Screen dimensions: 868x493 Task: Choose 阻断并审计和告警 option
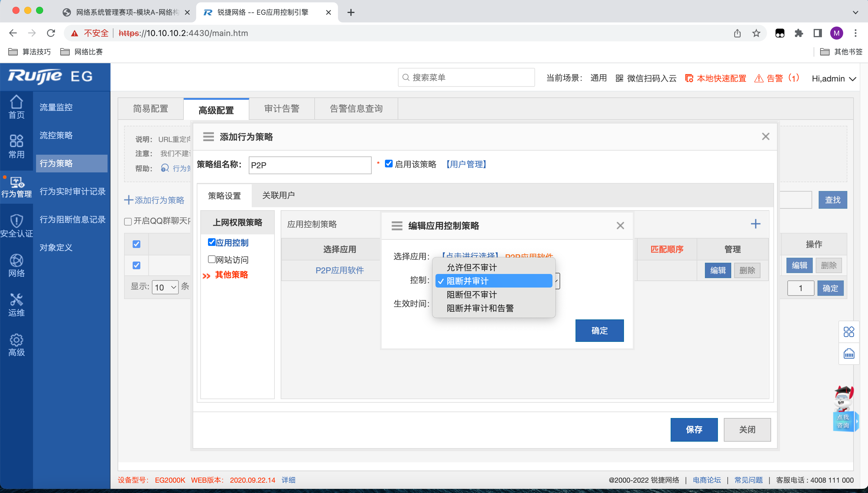(494, 308)
